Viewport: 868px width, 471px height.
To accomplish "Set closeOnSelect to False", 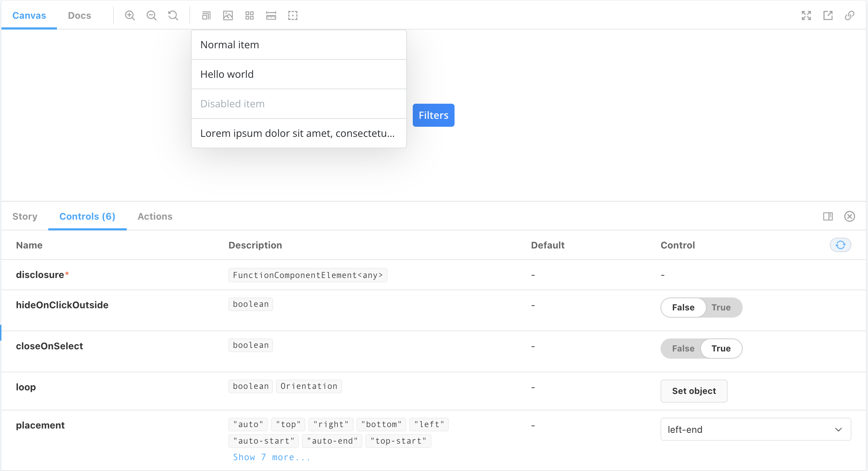I will [x=683, y=348].
